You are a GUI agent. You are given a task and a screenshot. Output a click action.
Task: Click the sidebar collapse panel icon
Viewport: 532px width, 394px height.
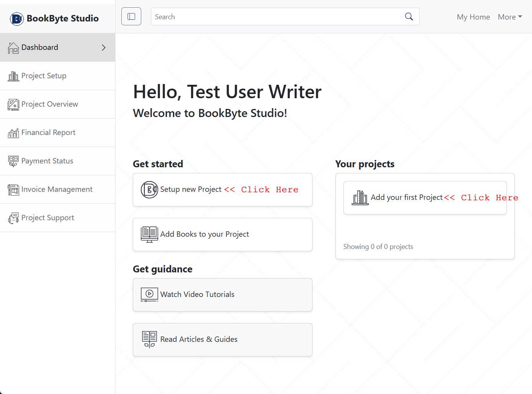pyautogui.click(x=131, y=16)
